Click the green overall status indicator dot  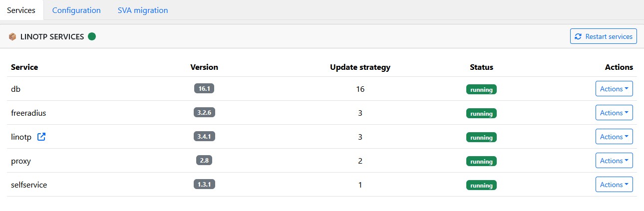[92, 36]
